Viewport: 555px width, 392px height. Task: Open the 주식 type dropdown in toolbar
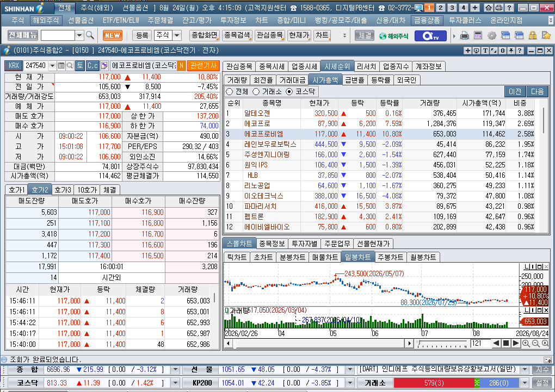pyautogui.click(x=177, y=35)
